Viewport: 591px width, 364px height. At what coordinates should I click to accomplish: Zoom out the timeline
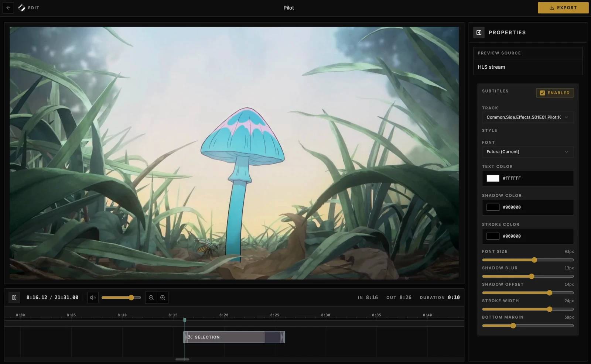pyautogui.click(x=151, y=298)
